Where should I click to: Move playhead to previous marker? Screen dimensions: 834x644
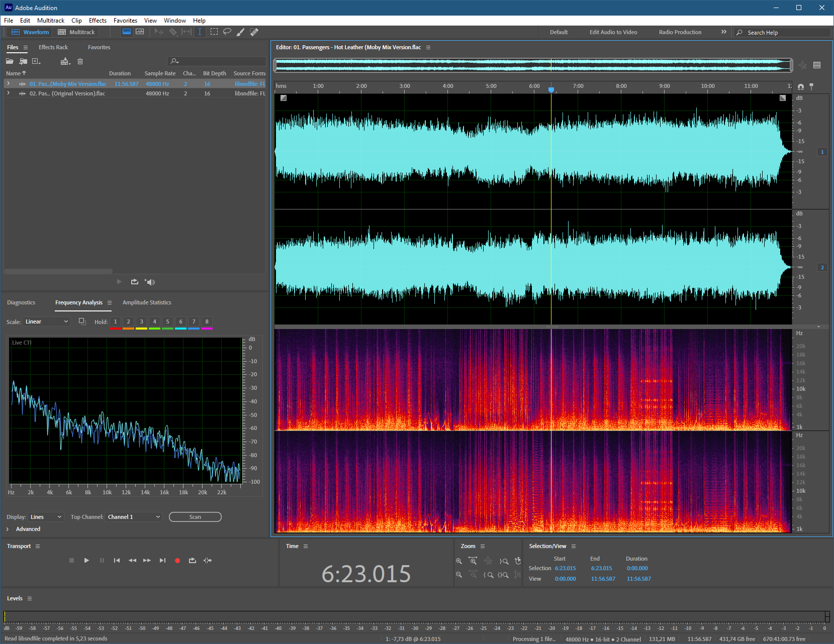coord(117,561)
